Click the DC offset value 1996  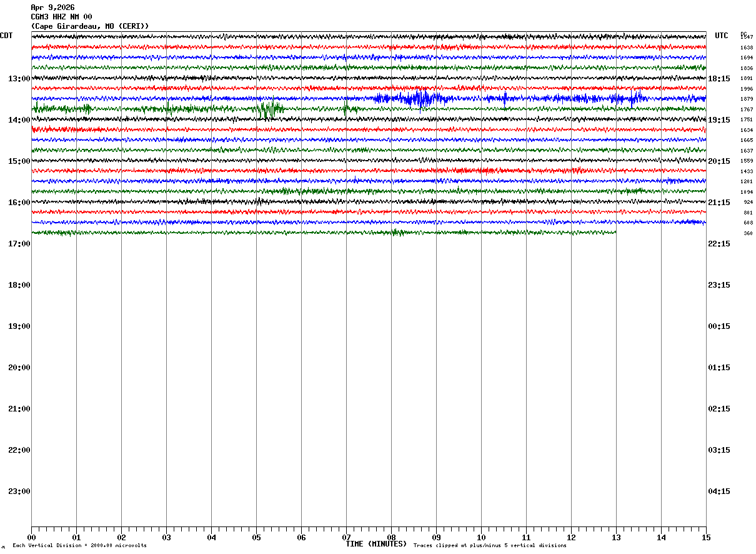point(747,89)
